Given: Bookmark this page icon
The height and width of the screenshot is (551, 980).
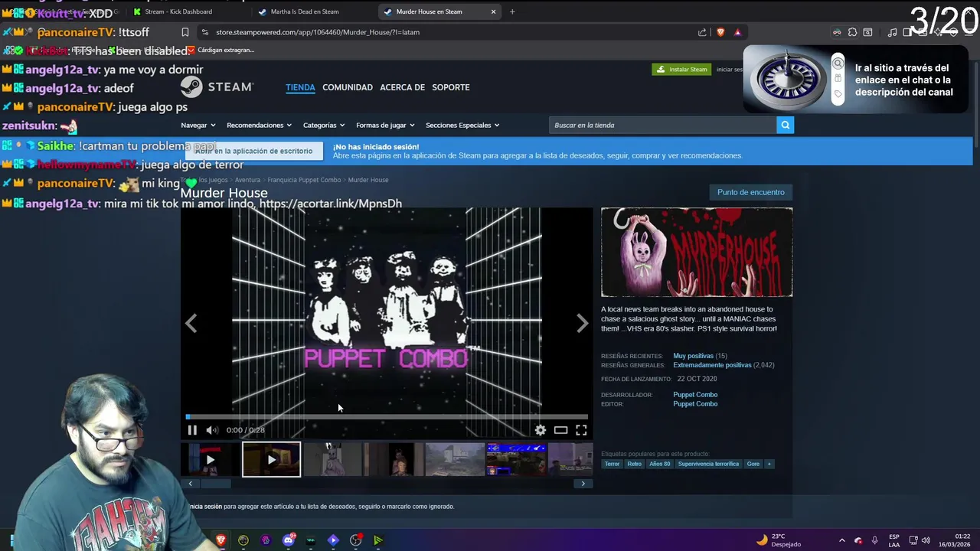Looking at the screenshot, I should (185, 32).
